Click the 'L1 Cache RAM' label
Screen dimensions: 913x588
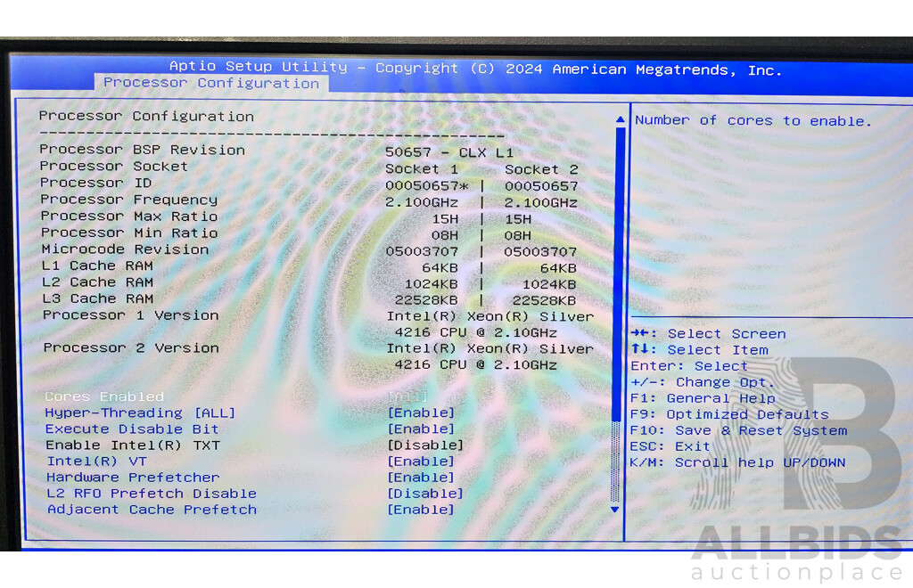pyautogui.click(x=97, y=265)
